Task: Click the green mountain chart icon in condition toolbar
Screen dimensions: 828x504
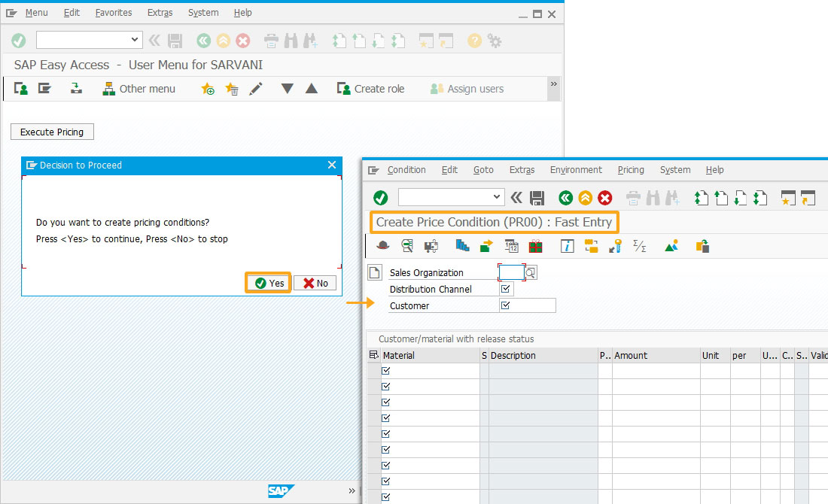Action: pos(671,246)
